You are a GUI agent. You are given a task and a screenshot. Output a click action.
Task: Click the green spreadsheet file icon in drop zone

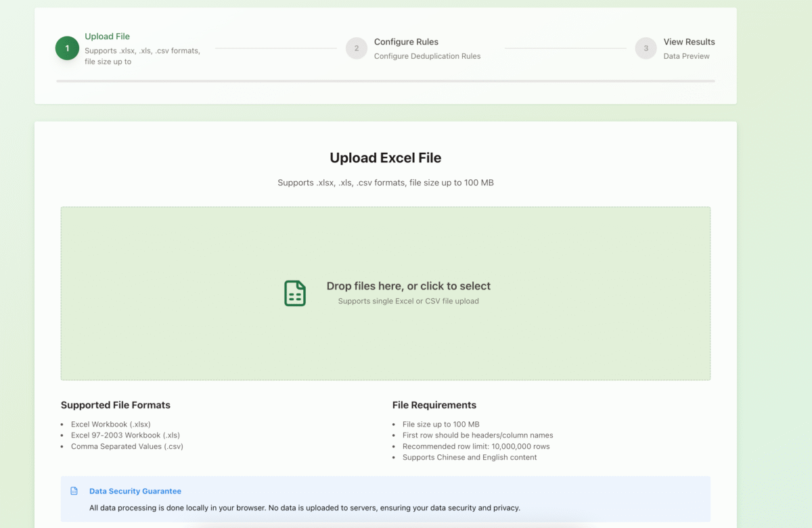[x=295, y=293]
